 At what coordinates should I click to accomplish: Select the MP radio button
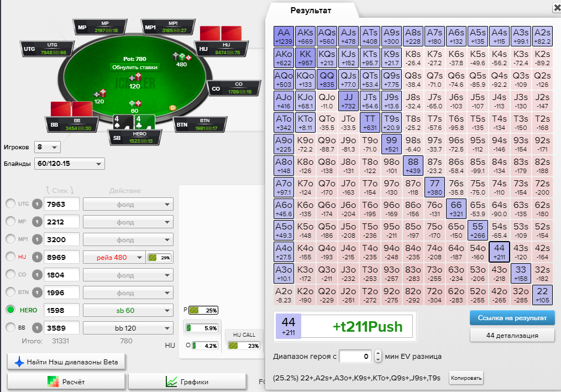pos(11,221)
